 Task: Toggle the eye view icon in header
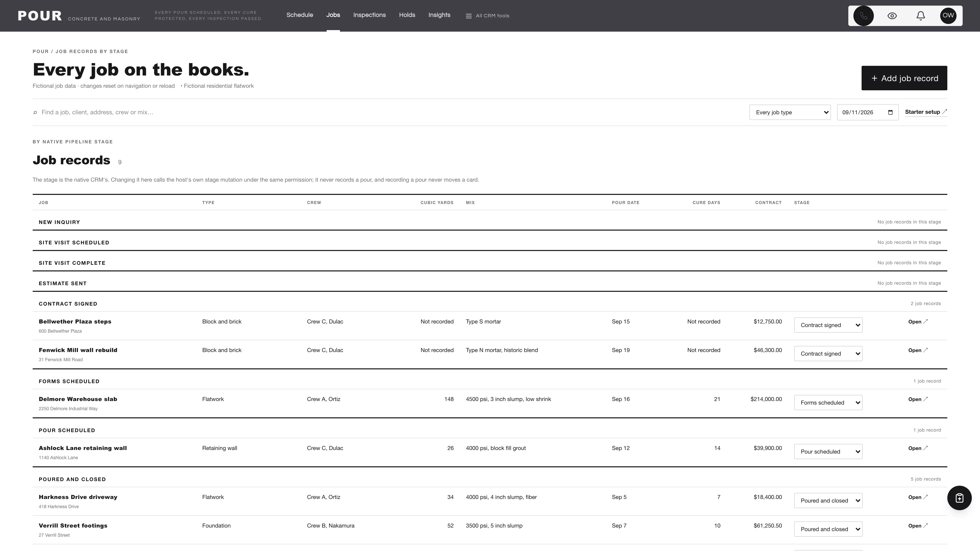pyautogui.click(x=892, y=16)
